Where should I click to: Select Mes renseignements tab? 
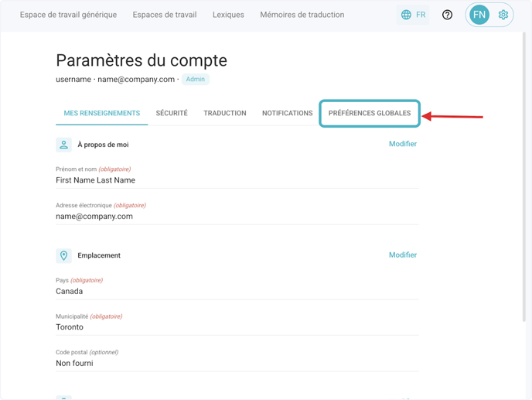(102, 113)
